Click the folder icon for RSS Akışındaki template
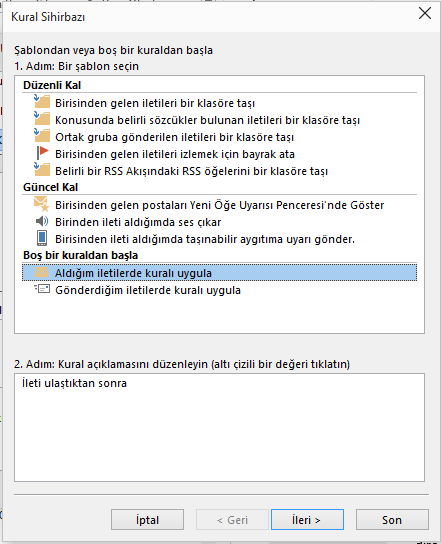This screenshot has width=441, height=544. tap(42, 170)
